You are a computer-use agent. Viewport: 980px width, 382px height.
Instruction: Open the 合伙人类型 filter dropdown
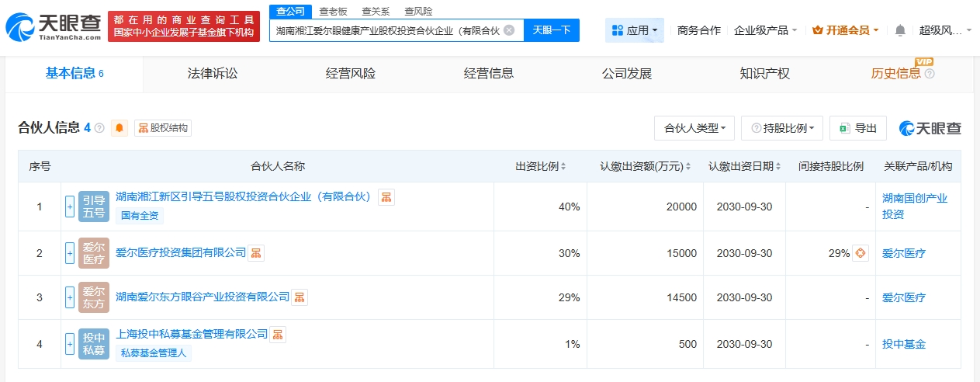pyautogui.click(x=694, y=128)
